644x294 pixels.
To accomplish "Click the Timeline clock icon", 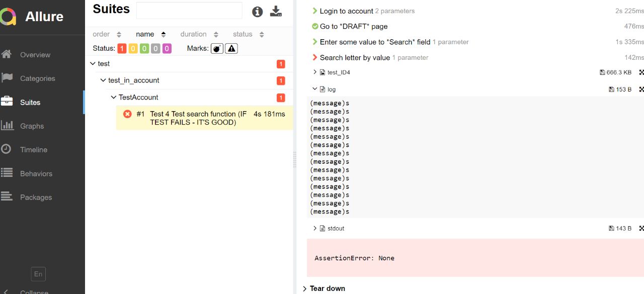I will (x=6, y=149).
